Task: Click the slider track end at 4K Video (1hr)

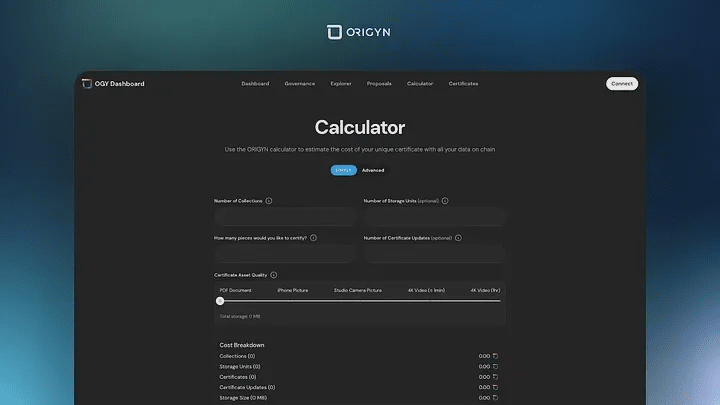Action: [x=499, y=301]
